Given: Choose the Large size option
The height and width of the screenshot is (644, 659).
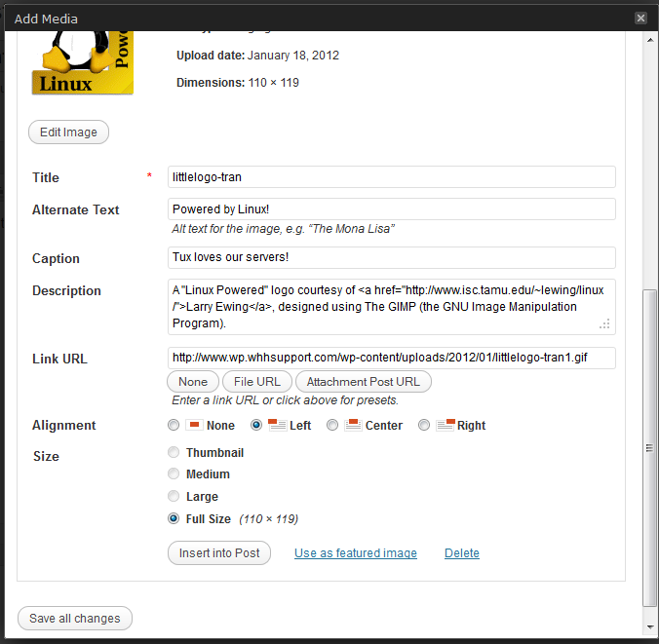Looking at the screenshot, I should (174, 497).
